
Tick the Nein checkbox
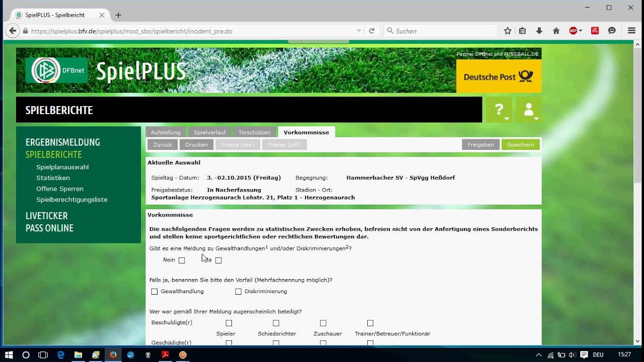coord(182,260)
